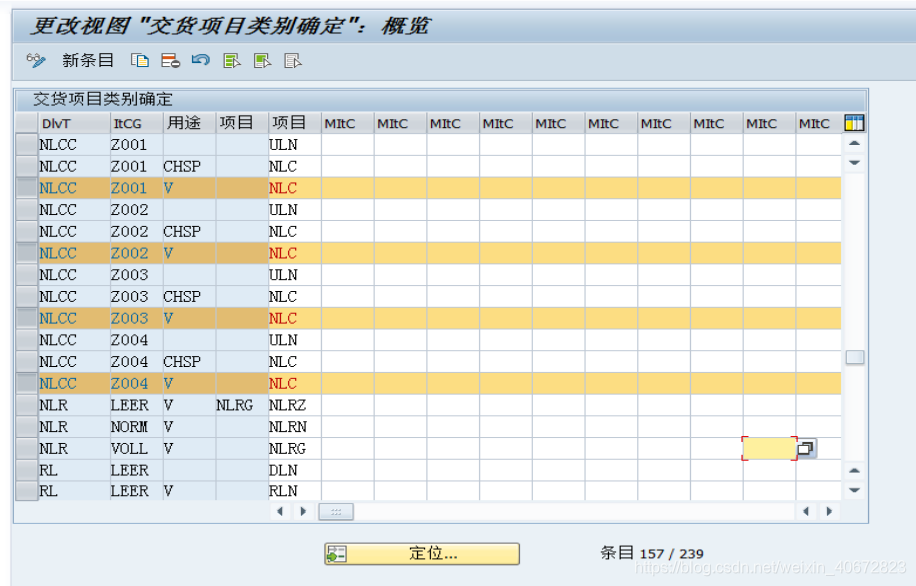The image size is (916, 586).
Task: Click the highlighted yellow input cell
Action: (x=769, y=449)
